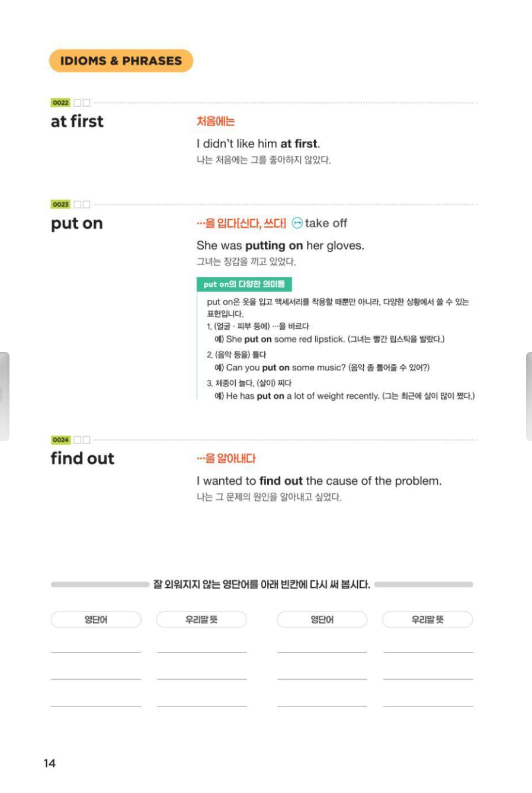This screenshot has height=793, width=532.
Task: Check the first box beside 0022
Action: pyautogui.click(x=77, y=103)
